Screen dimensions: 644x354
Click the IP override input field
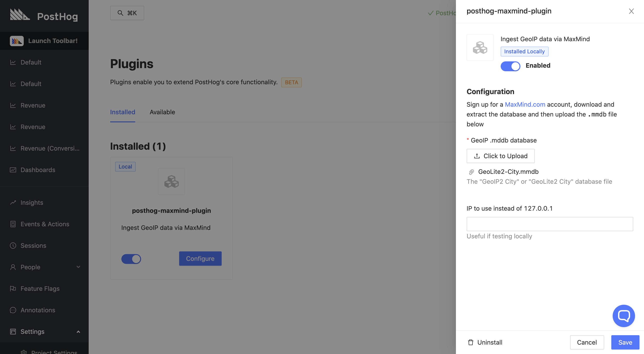549,224
